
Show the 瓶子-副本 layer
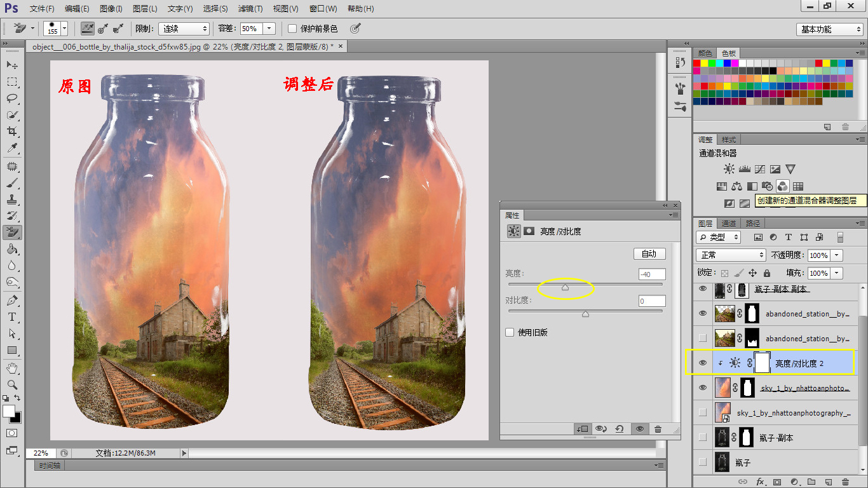tap(702, 437)
